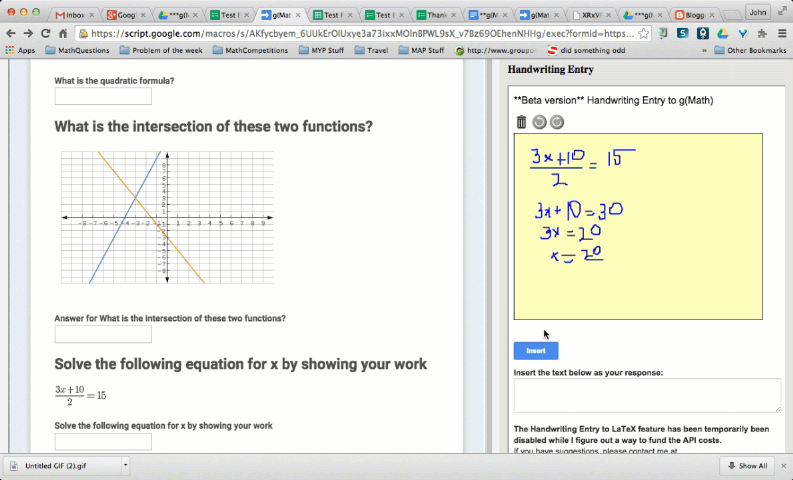
Task: Go back with browser back arrow
Action: point(11,33)
